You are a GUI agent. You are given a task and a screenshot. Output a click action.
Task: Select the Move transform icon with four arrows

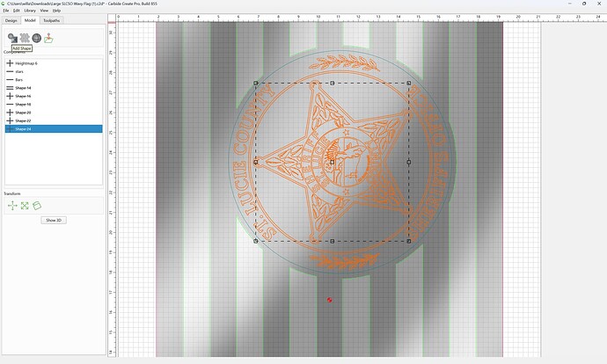click(x=12, y=206)
